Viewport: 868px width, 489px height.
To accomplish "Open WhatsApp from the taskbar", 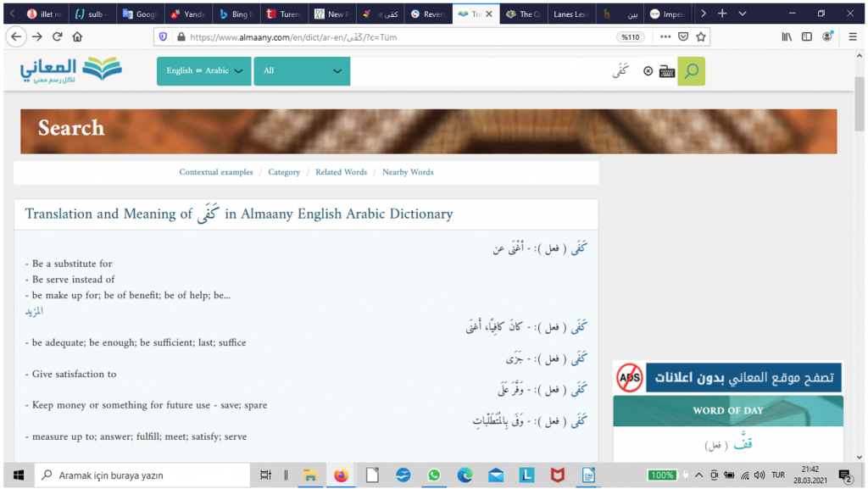I will [434, 475].
